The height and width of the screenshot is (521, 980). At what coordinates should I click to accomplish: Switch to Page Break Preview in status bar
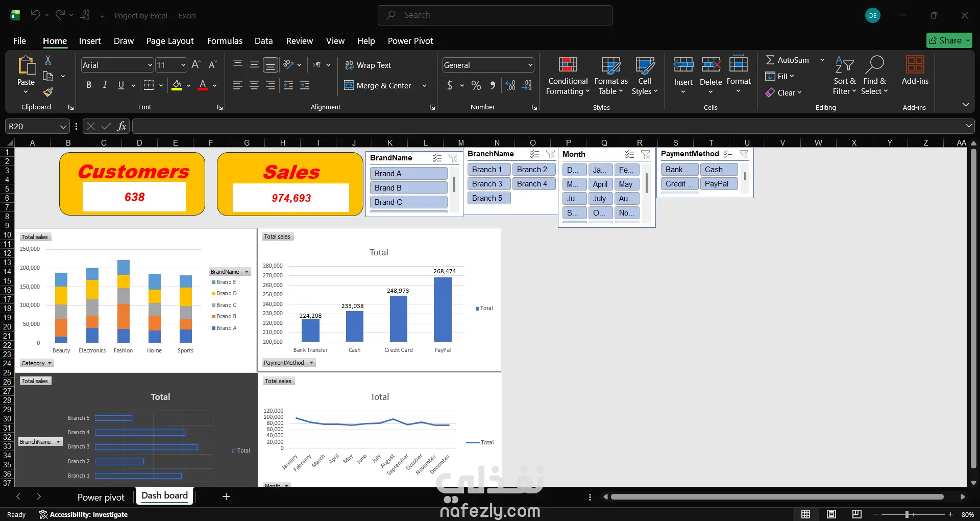pyautogui.click(x=857, y=514)
